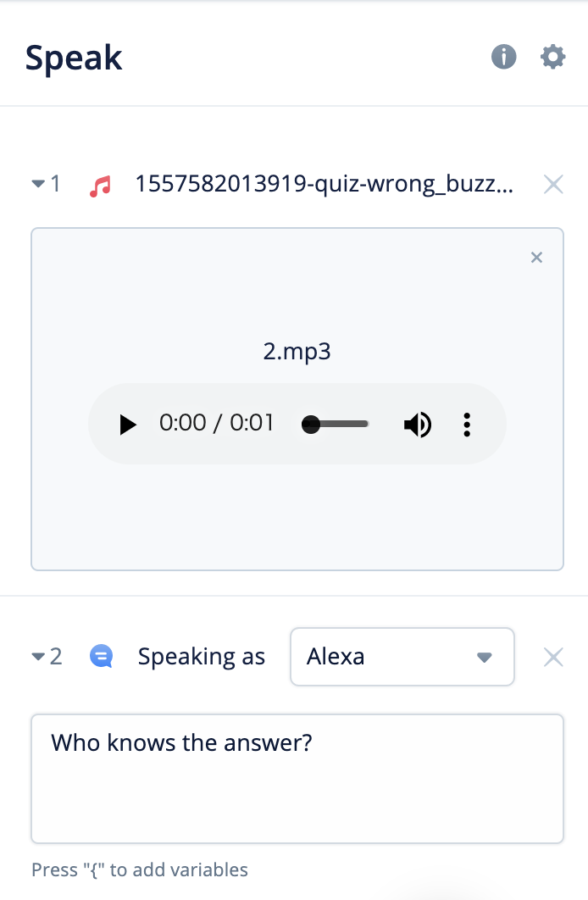
Task: Click the speech bubble icon on step 2
Action: tap(100, 656)
